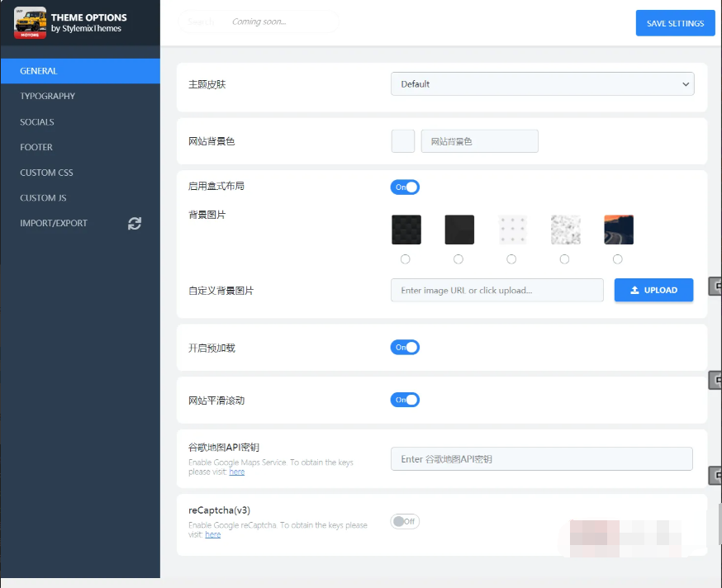Click the 网站背景色 color swatch
Viewport: 722px width, 588px height.
403,141
